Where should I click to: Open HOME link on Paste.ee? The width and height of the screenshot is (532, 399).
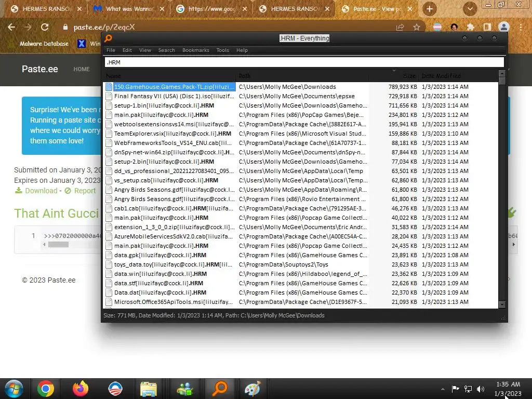coord(82,69)
